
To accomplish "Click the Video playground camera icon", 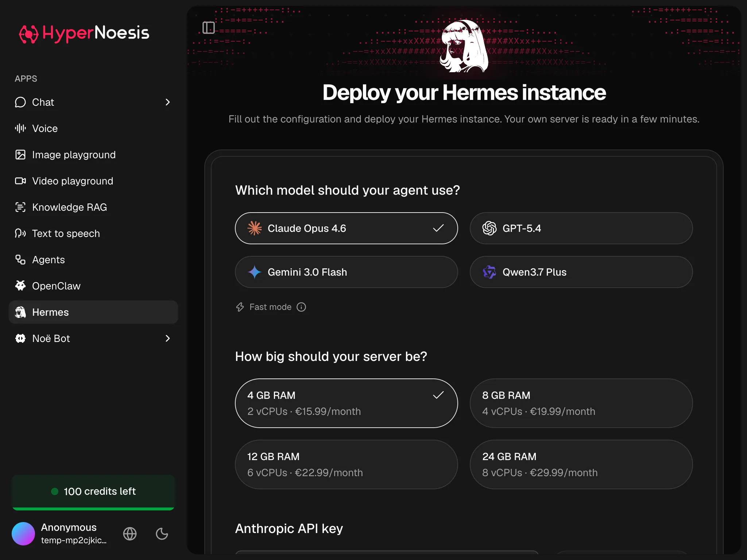I will click(x=20, y=181).
